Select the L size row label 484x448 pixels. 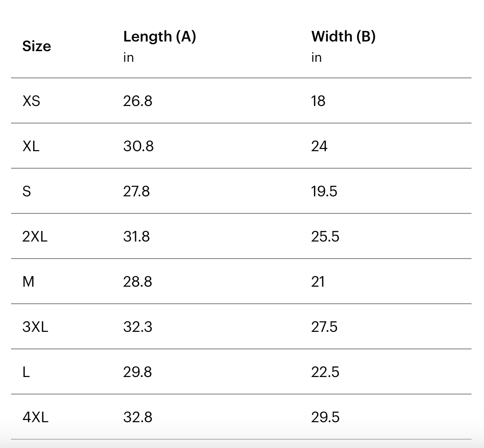26,372
